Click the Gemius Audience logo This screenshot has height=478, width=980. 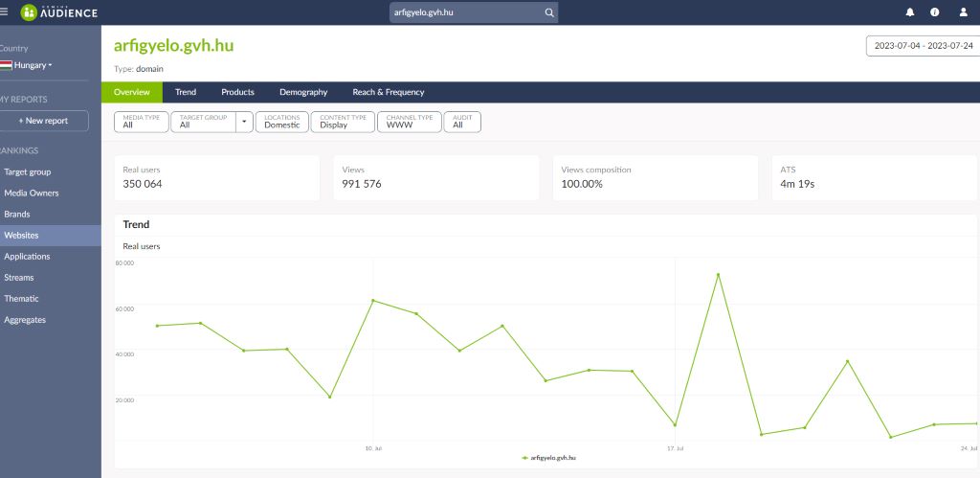[x=59, y=12]
